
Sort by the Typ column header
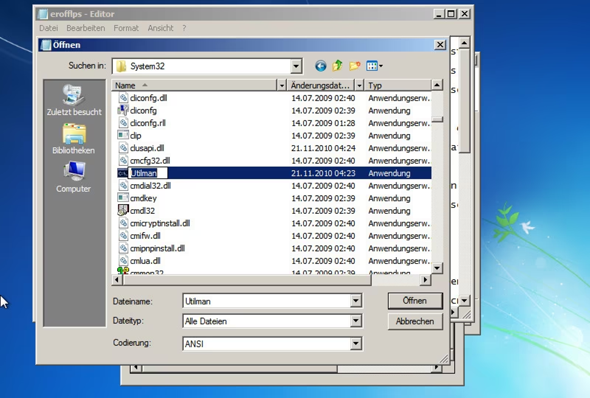398,85
